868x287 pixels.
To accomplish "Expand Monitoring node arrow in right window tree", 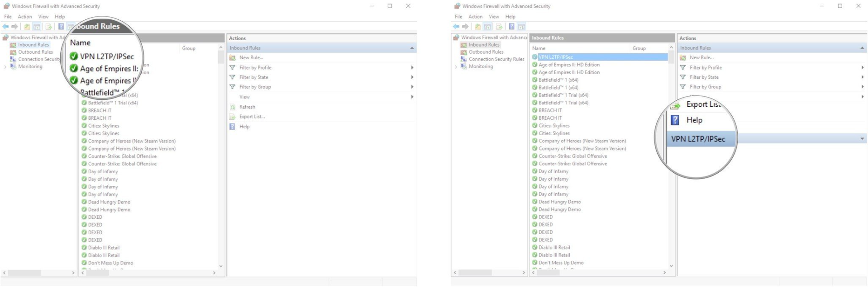I will point(456,67).
